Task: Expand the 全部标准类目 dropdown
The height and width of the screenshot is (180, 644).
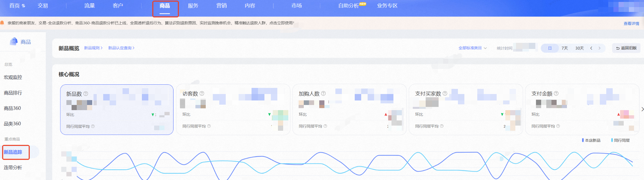Action: point(472,48)
